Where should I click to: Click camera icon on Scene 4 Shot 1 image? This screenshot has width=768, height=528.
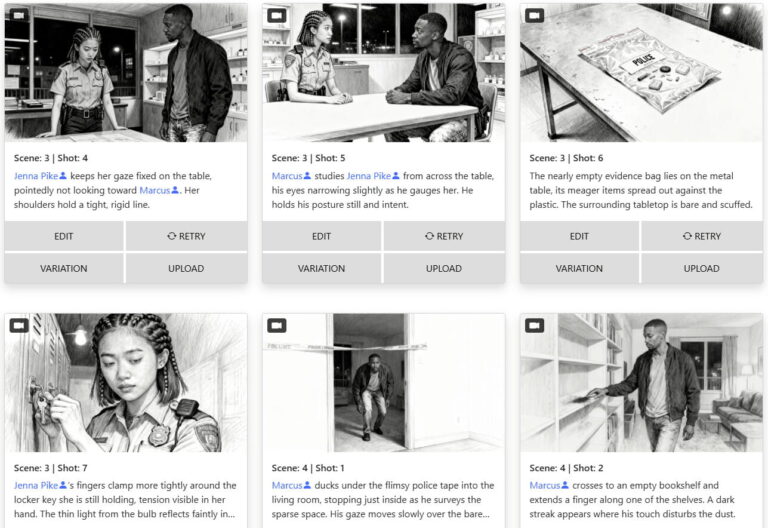(x=278, y=326)
